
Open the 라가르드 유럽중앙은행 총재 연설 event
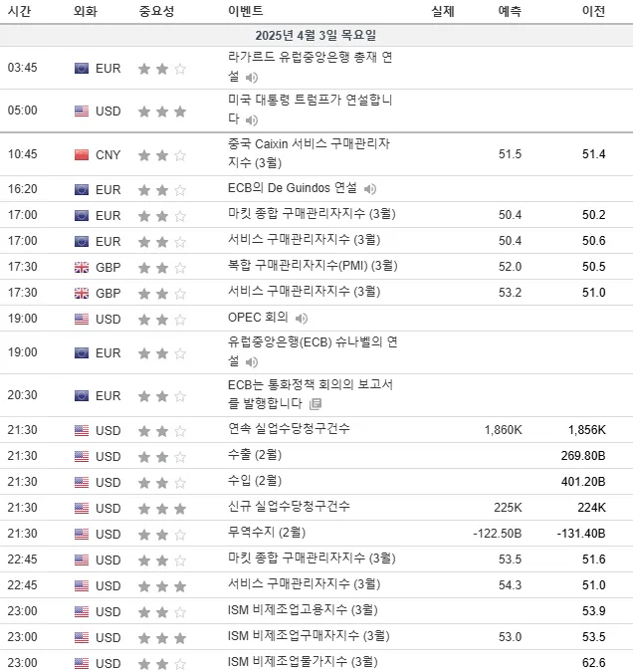pyautogui.click(x=310, y=67)
